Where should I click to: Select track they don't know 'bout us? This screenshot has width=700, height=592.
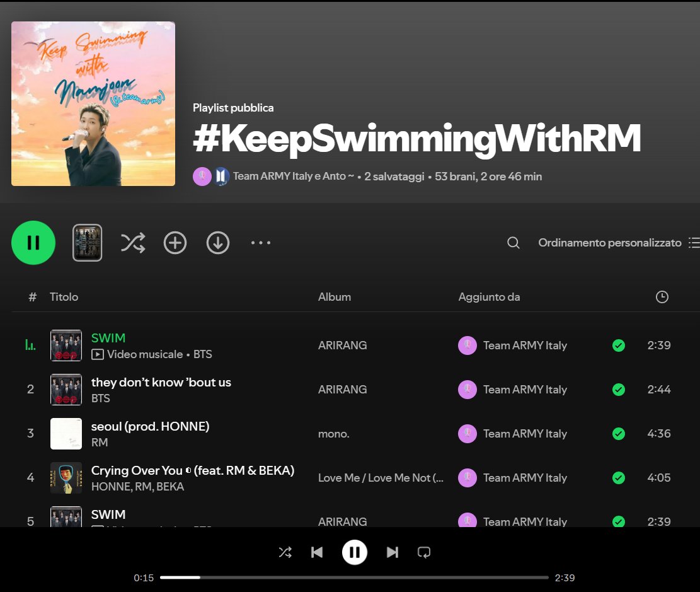point(161,382)
